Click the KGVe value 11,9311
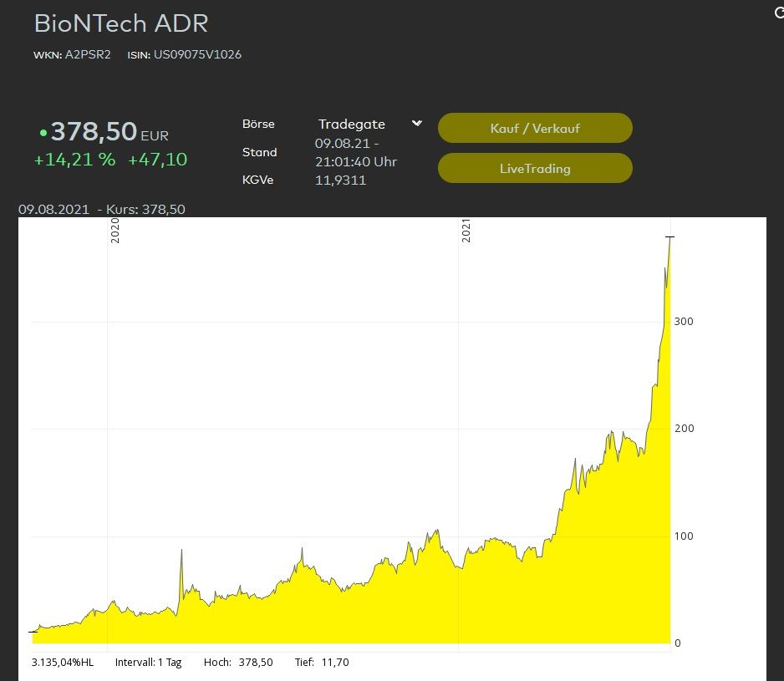The width and height of the screenshot is (784, 681). coord(340,180)
